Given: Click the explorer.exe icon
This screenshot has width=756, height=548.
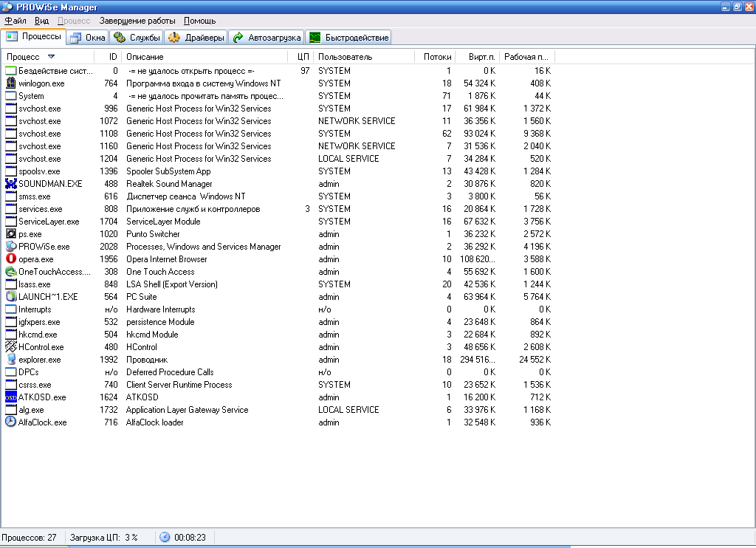Looking at the screenshot, I should (10, 359).
